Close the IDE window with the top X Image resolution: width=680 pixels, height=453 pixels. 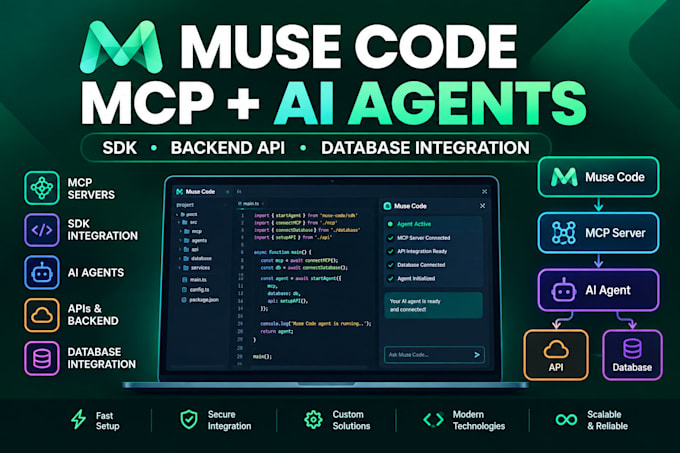(484, 192)
